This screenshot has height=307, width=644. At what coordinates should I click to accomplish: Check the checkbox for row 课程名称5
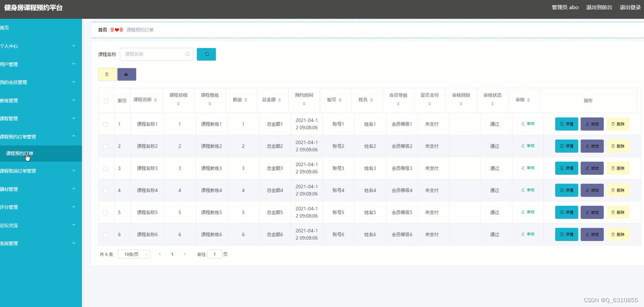(106, 213)
